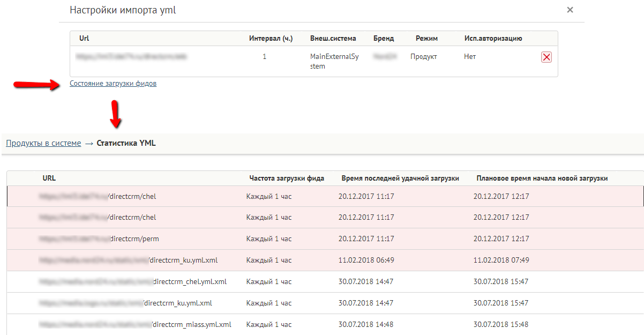Click the Исп.авторизацию column header
The image size is (644, 335).
coord(493,39)
